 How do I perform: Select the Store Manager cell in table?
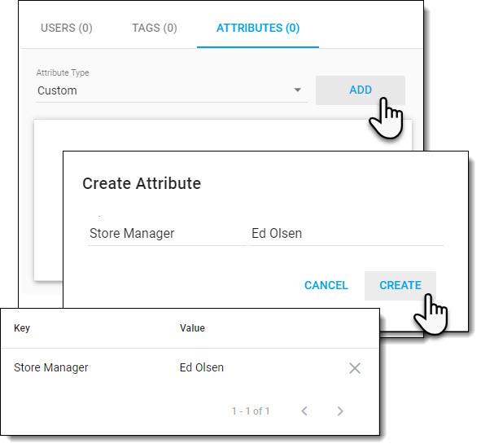pyautogui.click(x=51, y=367)
